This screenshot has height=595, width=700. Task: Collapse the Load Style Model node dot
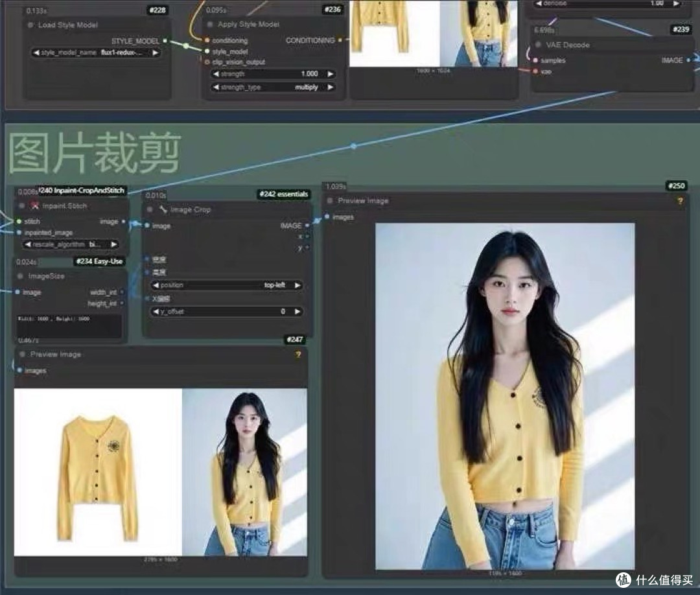[30, 25]
